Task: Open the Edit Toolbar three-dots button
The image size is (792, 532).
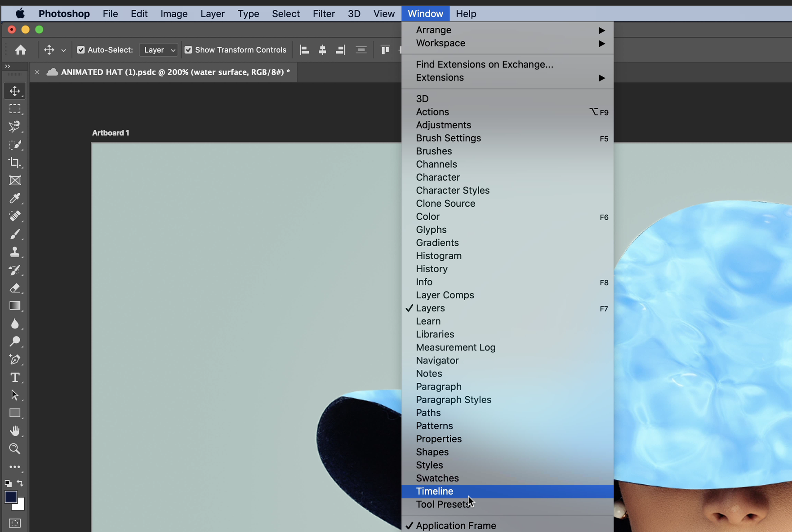Action: click(15, 467)
